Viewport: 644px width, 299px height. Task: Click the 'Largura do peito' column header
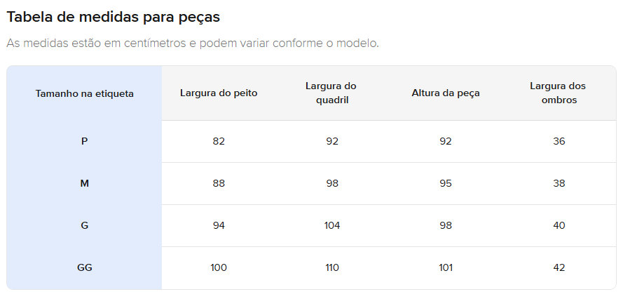219,93
